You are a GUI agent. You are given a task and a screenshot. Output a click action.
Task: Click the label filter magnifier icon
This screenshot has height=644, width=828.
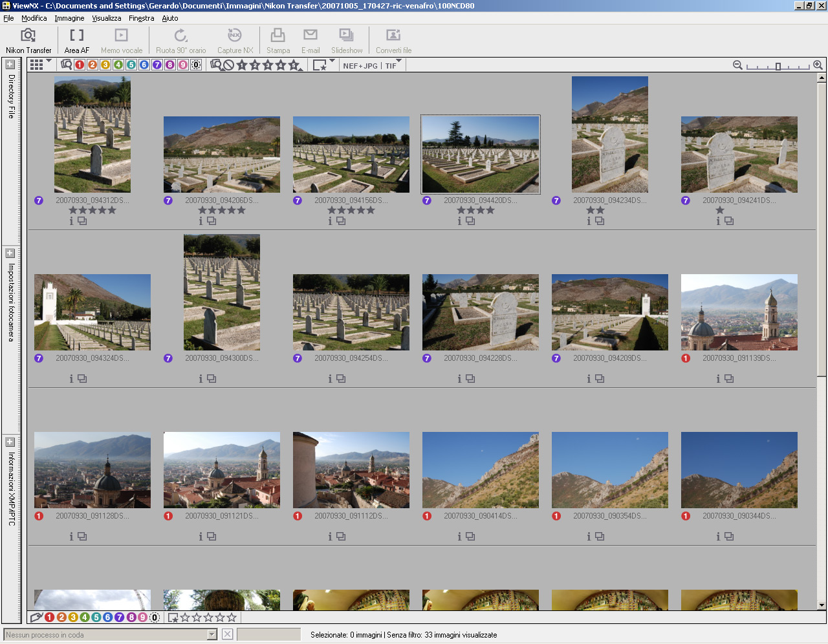pos(67,65)
